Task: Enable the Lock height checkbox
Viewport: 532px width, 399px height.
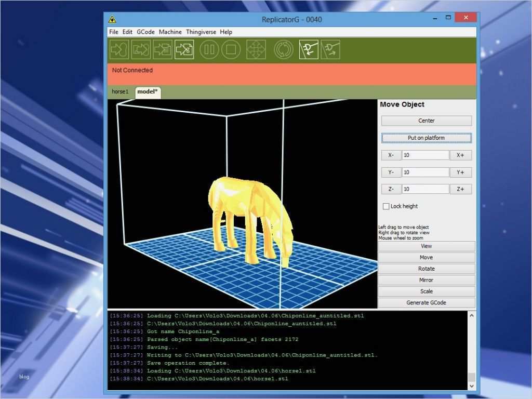Action: click(386, 206)
